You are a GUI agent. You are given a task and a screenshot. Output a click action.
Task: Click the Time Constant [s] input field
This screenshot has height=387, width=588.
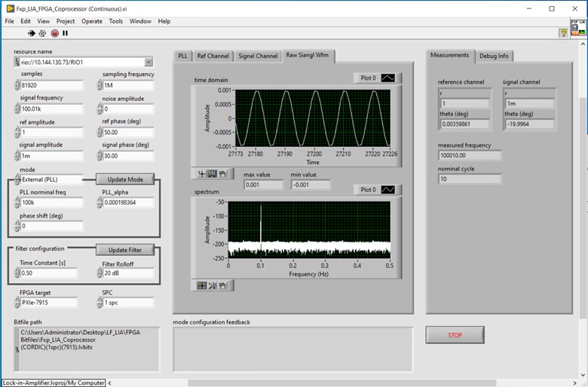(50, 273)
